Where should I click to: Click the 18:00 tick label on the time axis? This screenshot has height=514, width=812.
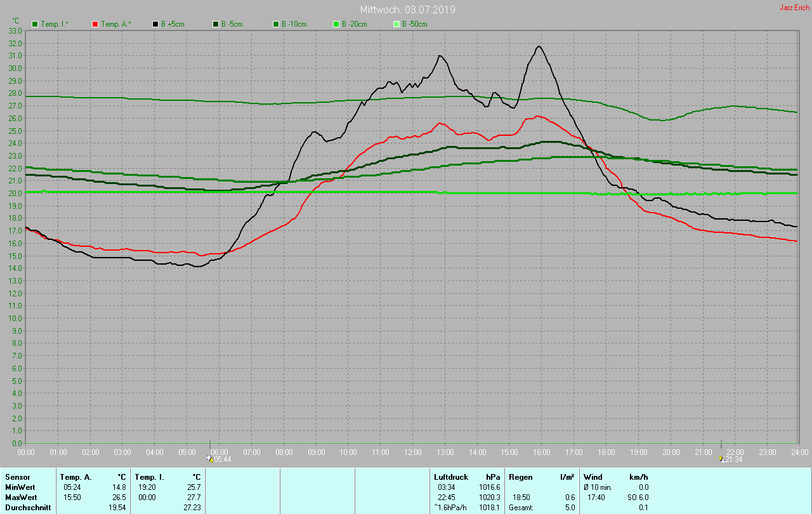coord(606,452)
